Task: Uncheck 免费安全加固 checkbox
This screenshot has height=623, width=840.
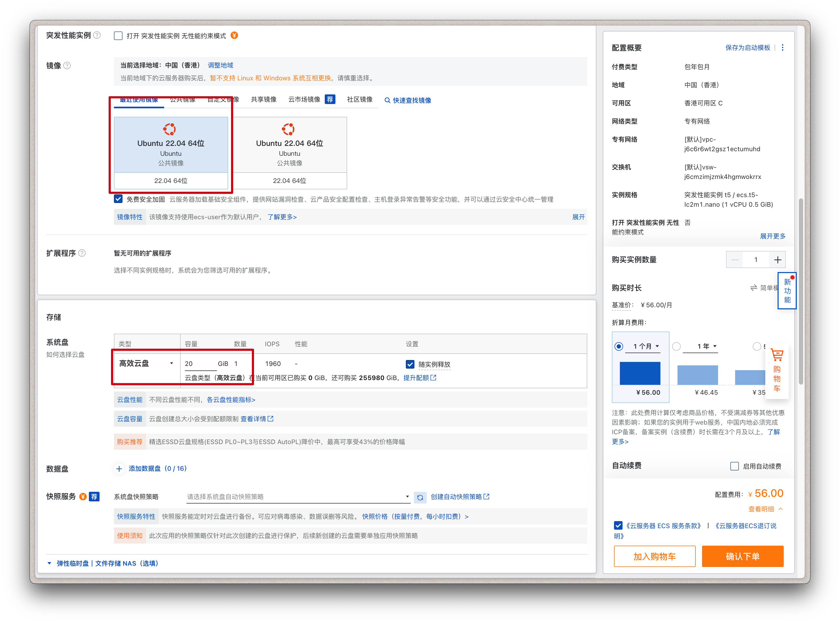Action: coord(118,199)
